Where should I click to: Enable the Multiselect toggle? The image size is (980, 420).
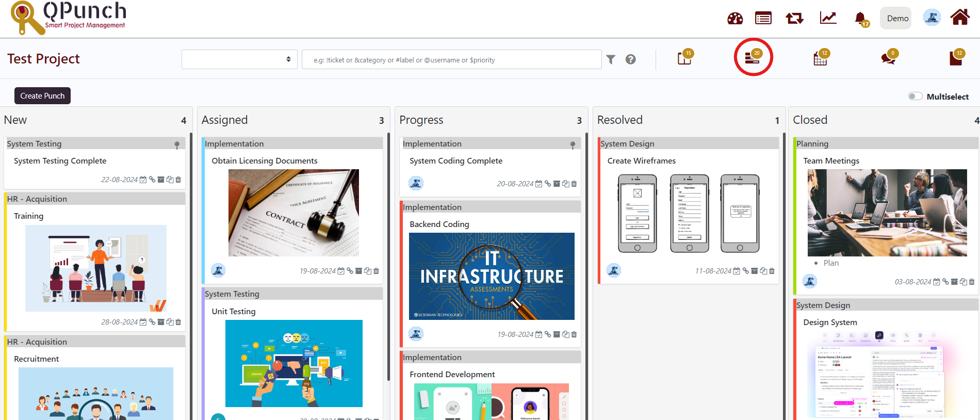(x=915, y=96)
